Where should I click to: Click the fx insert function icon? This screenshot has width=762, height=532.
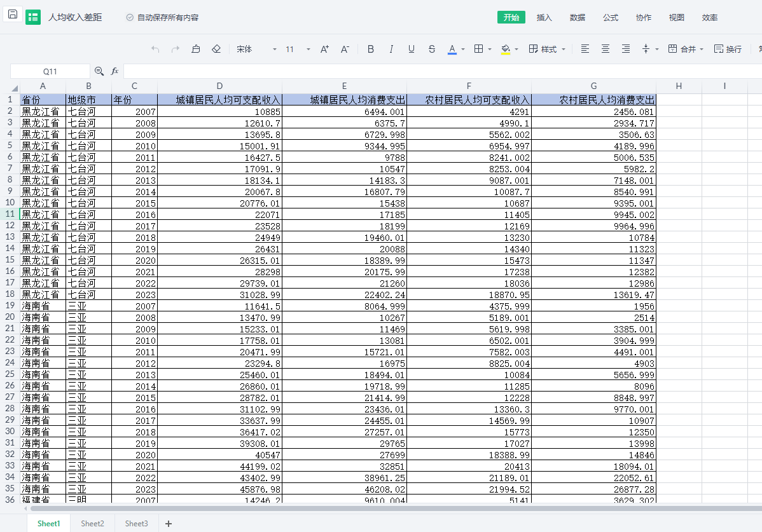[114, 71]
